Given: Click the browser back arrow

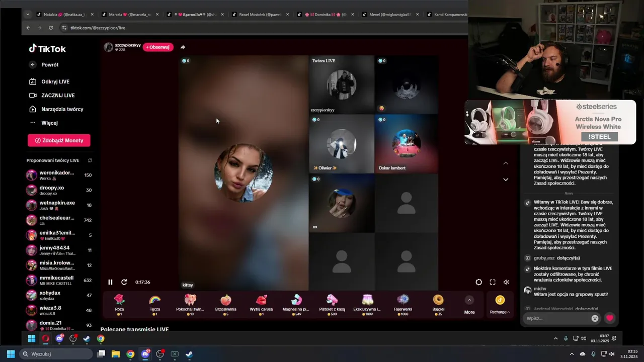Looking at the screenshot, I should coord(28,28).
